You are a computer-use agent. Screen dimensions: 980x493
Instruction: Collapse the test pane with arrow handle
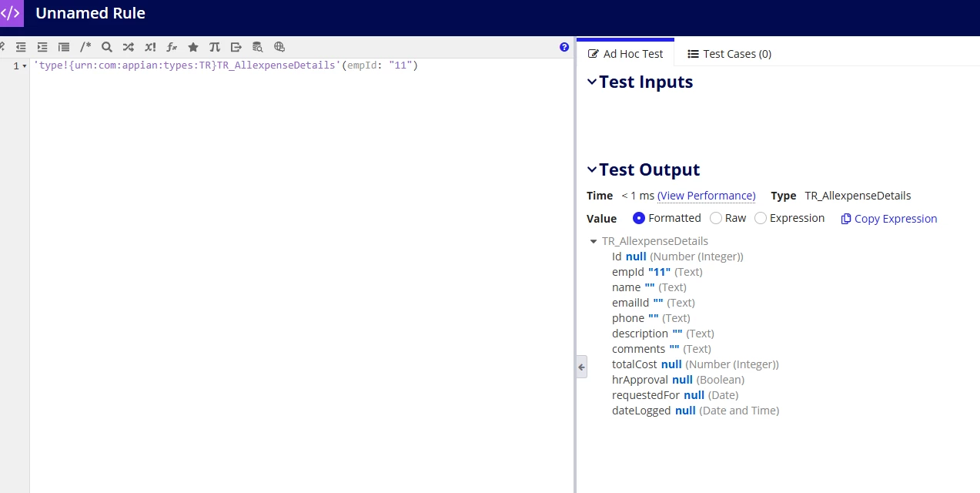(x=582, y=367)
